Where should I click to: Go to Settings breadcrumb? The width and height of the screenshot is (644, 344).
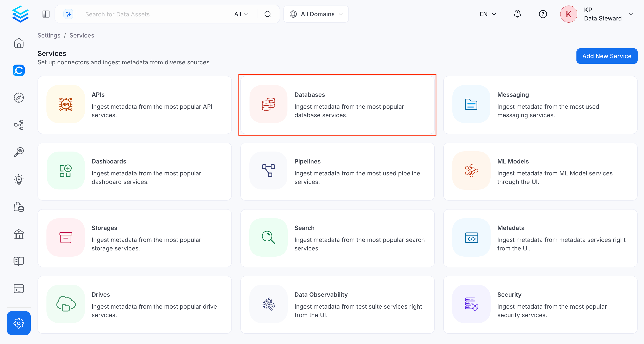click(49, 36)
